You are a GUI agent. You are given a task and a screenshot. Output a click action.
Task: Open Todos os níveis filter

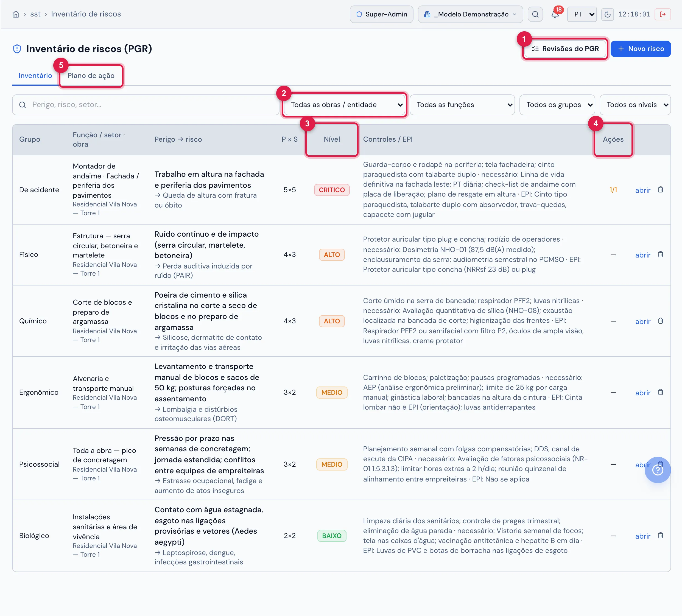point(635,105)
